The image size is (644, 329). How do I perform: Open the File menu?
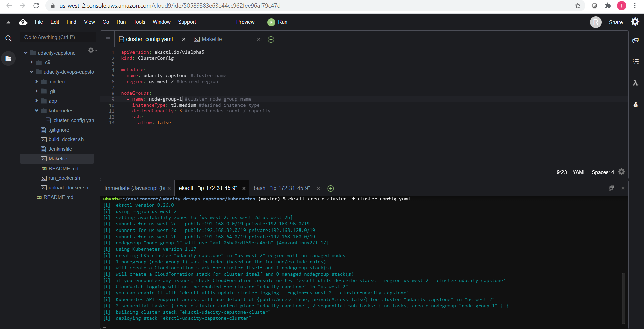click(39, 22)
